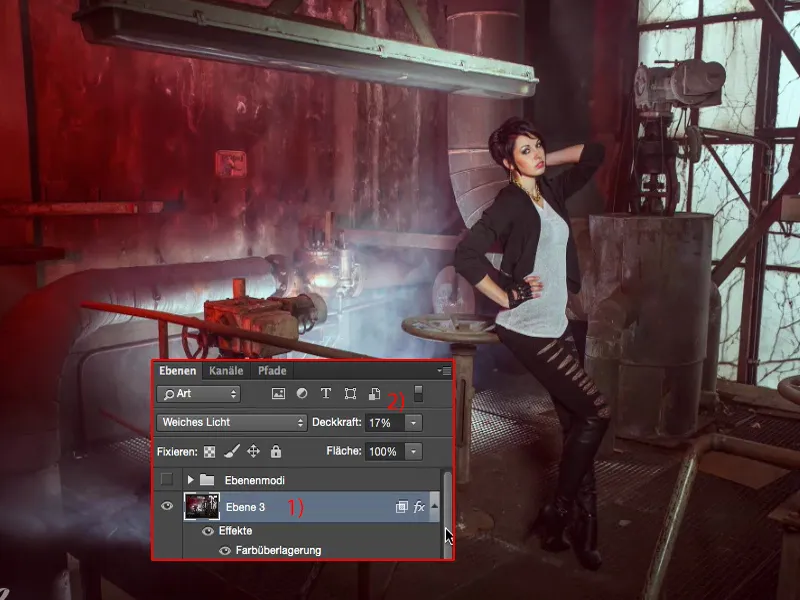Open the layers panel flyout menu

[x=445, y=371]
